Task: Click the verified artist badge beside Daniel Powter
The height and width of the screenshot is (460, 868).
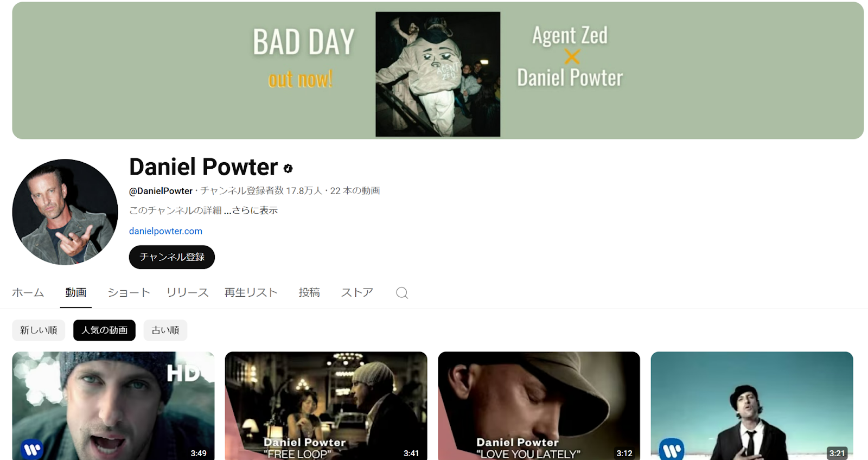Action: pyautogui.click(x=288, y=169)
